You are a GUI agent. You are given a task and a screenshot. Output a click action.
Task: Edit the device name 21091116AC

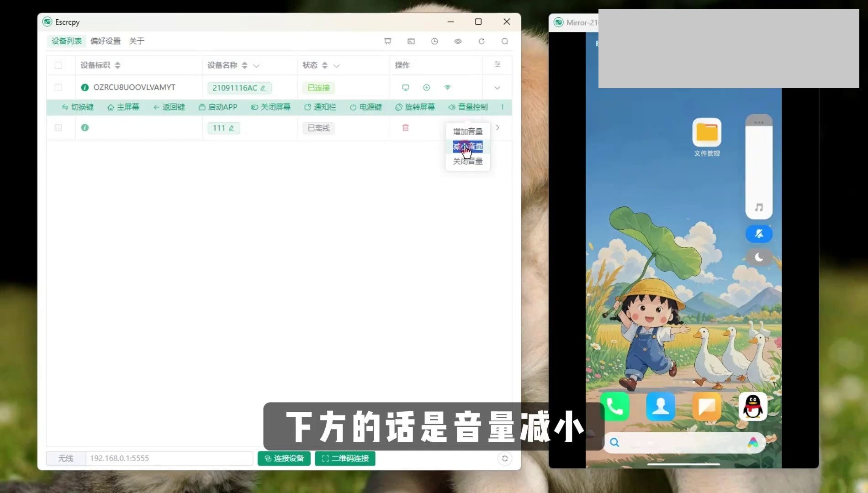[x=263, y=88]
